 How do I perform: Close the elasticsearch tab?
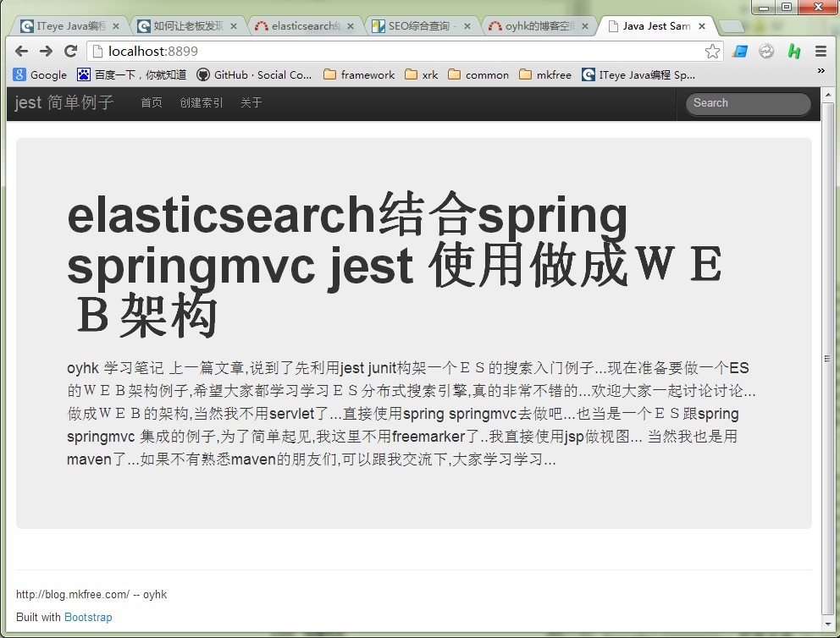351,26
